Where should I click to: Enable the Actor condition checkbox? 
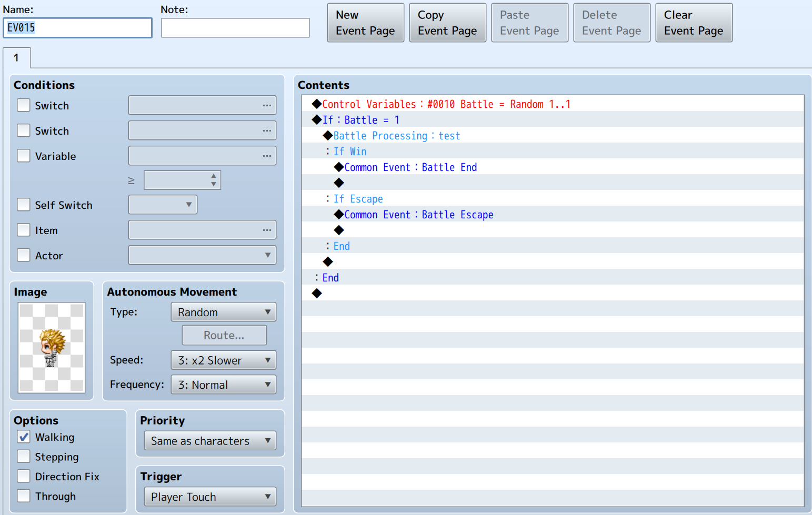click(24, 255)
